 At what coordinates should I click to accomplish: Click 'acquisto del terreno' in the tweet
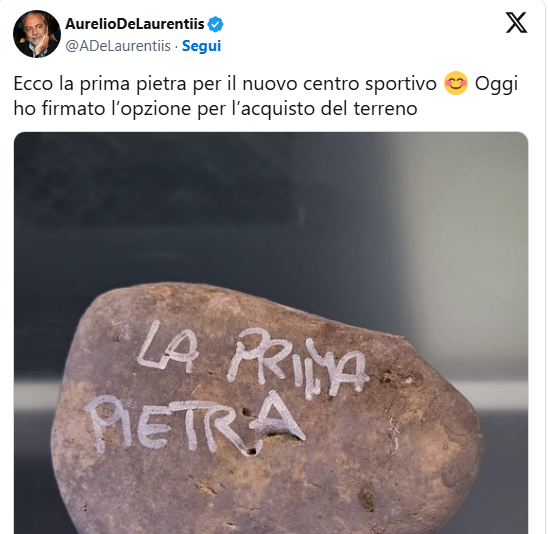329,108
